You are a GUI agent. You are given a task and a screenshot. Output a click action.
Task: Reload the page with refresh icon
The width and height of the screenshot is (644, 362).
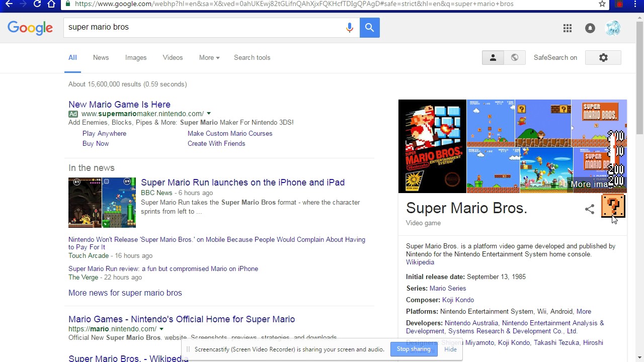tap(37, 4)
